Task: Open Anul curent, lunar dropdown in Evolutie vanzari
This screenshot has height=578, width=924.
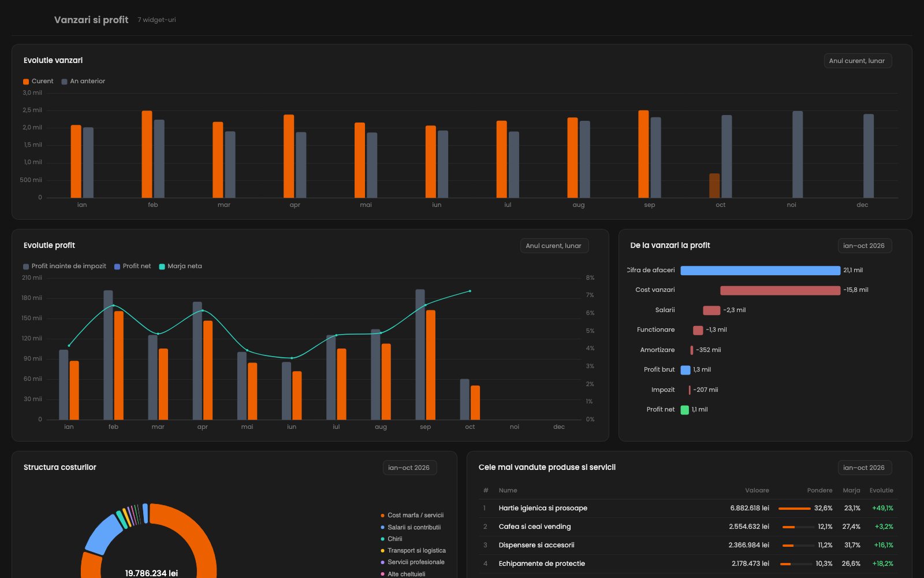Action: click(x=858, y=61)
